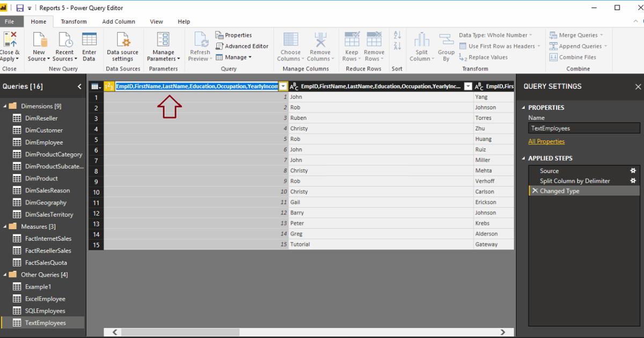Select the SQLEmployees query
The height and width of the screenshot is (338, 644).
click(x=45, y=311)
